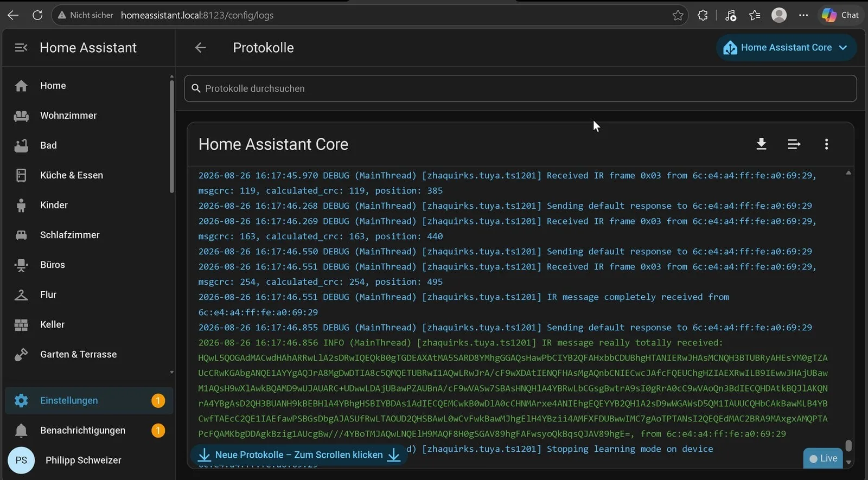Click the browser address bar URL
Viewport: 868px width, 480px height.
[x=197, y=15]
